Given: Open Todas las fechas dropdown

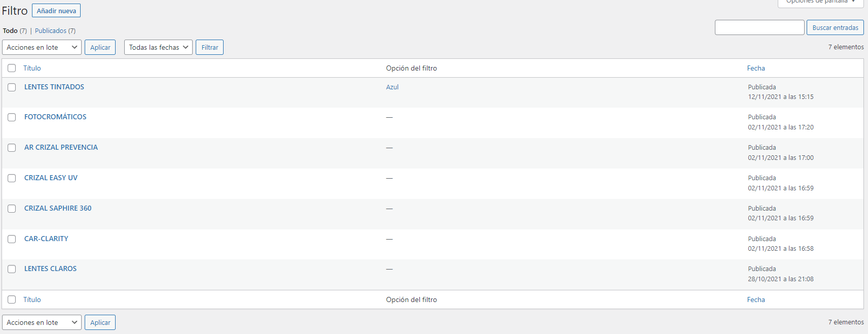Looking at the screenshot, I should 158,47.
